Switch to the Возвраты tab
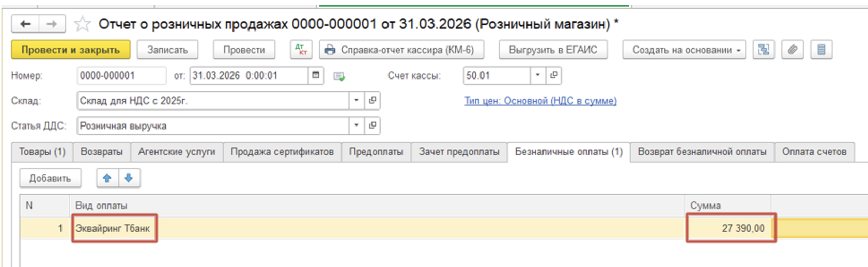The image size is (868, 267). (x=102, y=152)
